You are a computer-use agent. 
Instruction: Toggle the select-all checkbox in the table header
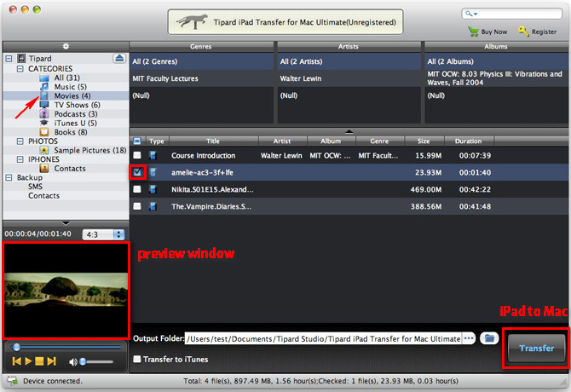[137, 141]
